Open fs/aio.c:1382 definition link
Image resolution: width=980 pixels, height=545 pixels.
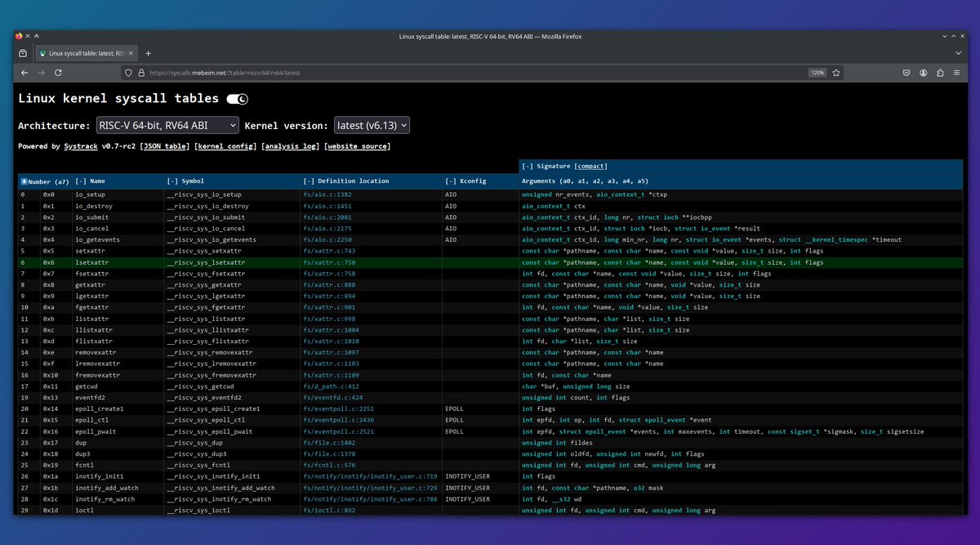tap(327, 194)
